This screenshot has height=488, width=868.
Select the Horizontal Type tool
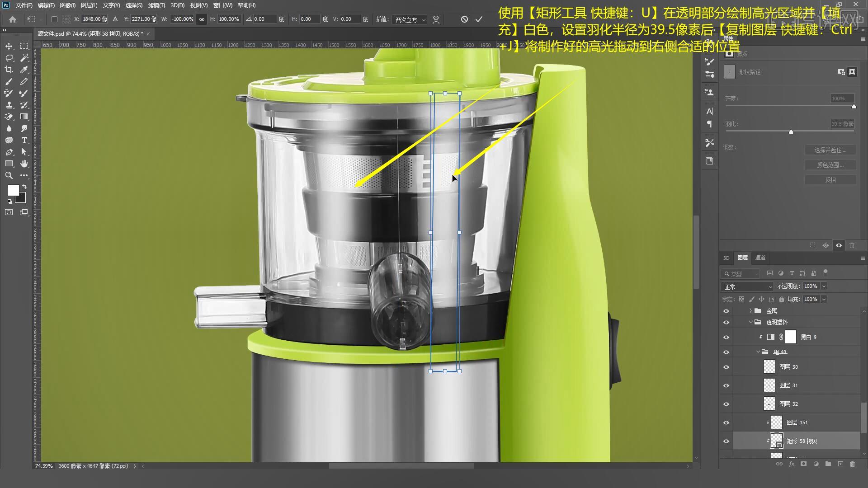24,140
